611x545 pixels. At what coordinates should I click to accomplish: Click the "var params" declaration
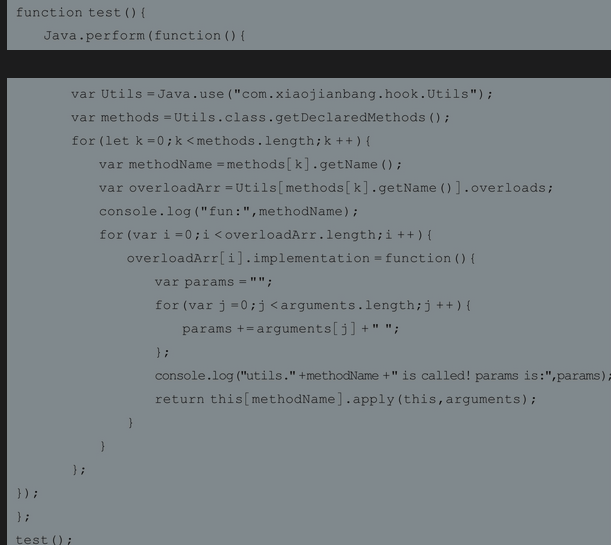[194, 282]
